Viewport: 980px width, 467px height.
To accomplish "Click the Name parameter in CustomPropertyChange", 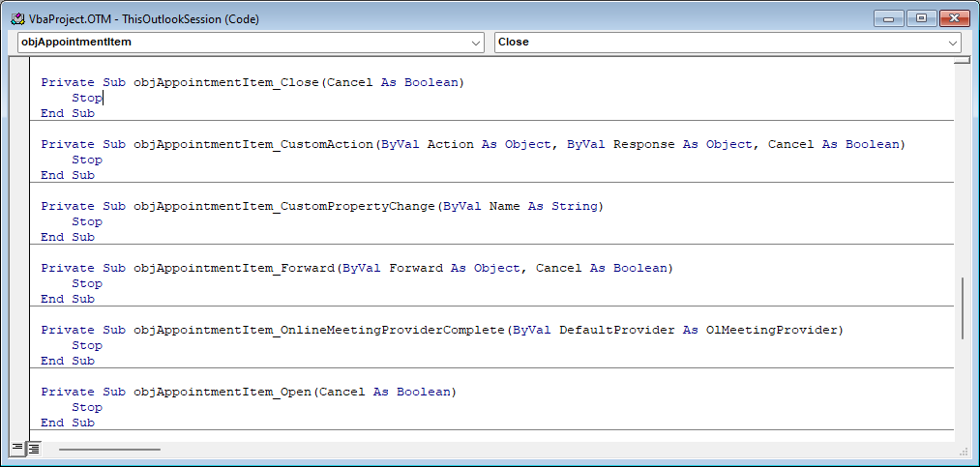I will tap(504, 206).
